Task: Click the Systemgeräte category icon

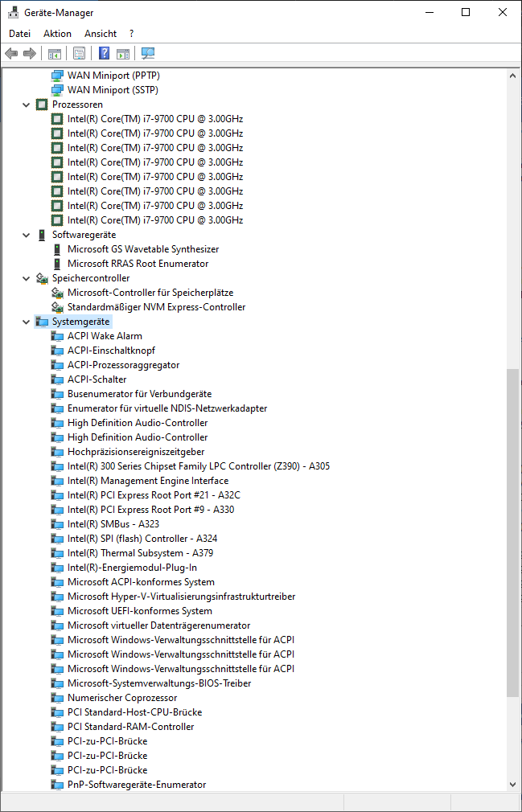Action: tap(42, 322)
